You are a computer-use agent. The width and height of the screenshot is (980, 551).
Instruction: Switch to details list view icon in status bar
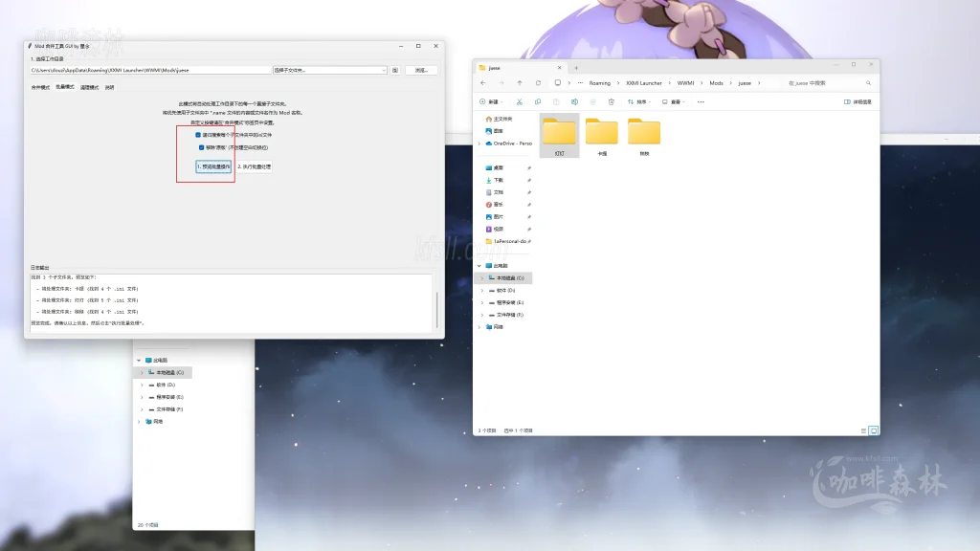click(862, 430)
